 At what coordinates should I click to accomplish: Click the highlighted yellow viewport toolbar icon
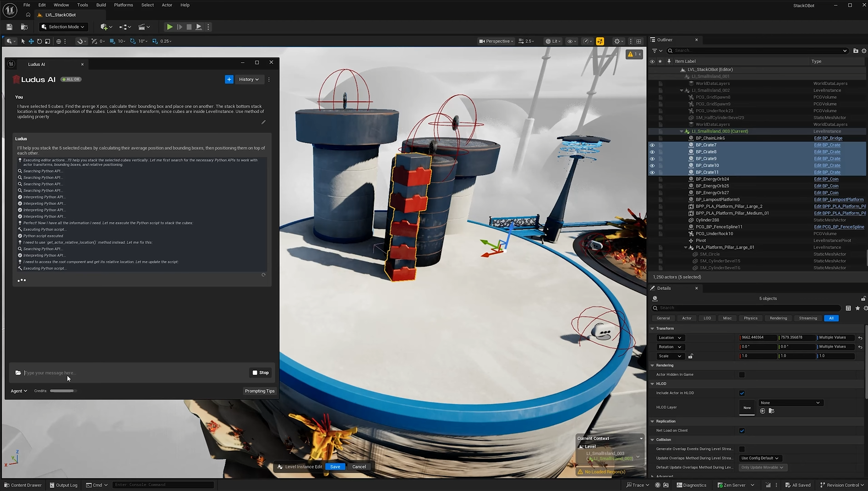600,41
